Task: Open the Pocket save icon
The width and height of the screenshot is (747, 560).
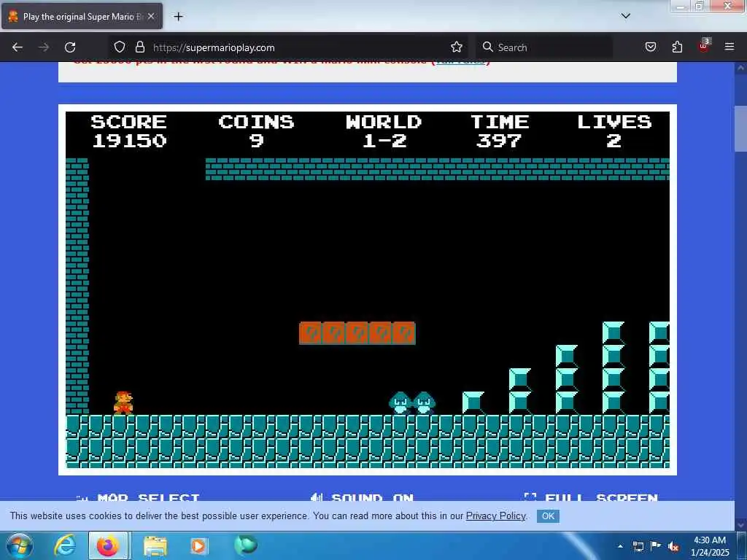Action: [x=651, y=47]
